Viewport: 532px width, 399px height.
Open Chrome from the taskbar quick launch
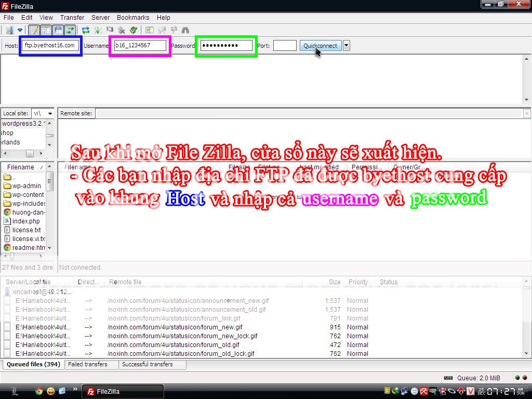[39, 391]
